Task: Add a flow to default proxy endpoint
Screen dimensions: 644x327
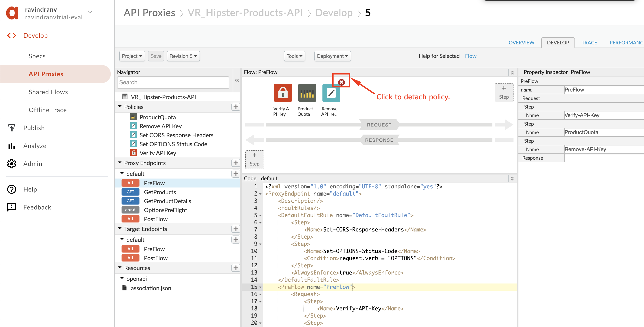Action: tap(235, 174)
